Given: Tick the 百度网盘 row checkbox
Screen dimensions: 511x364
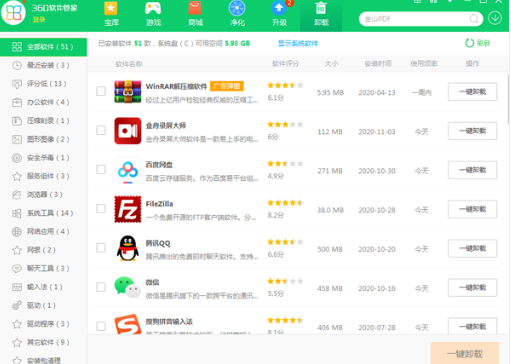Looking at the screenshot, I should tap(101, 170).
